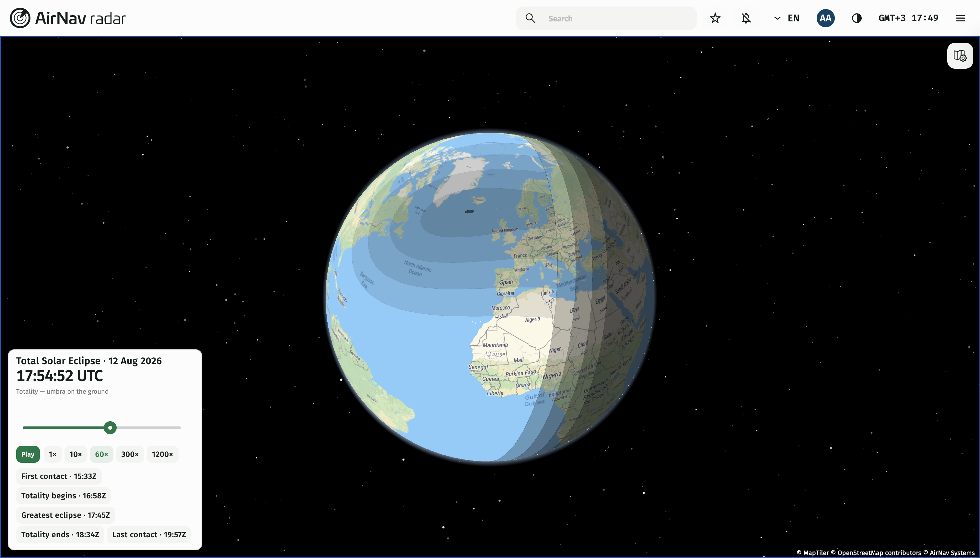Click the Gulf of Guinea label

pos(534,399)
